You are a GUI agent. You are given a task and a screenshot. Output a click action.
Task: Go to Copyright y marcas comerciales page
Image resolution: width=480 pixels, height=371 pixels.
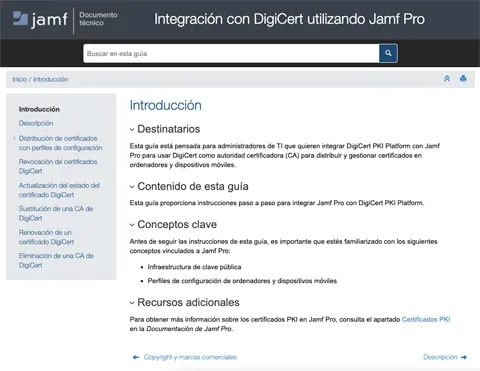[x=190, y=357]
